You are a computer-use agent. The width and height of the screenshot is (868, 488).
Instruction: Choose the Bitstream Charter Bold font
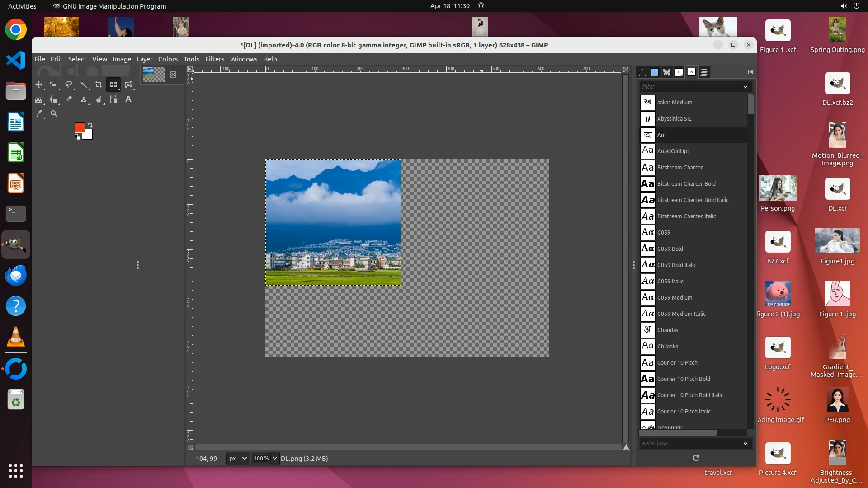(686, 184)
